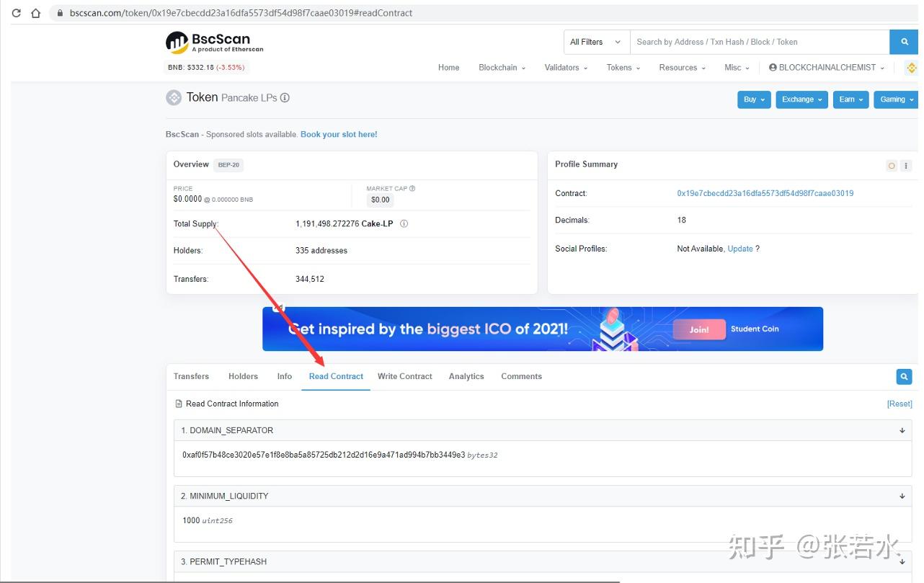Click the browser home icon

pos(36,13)
